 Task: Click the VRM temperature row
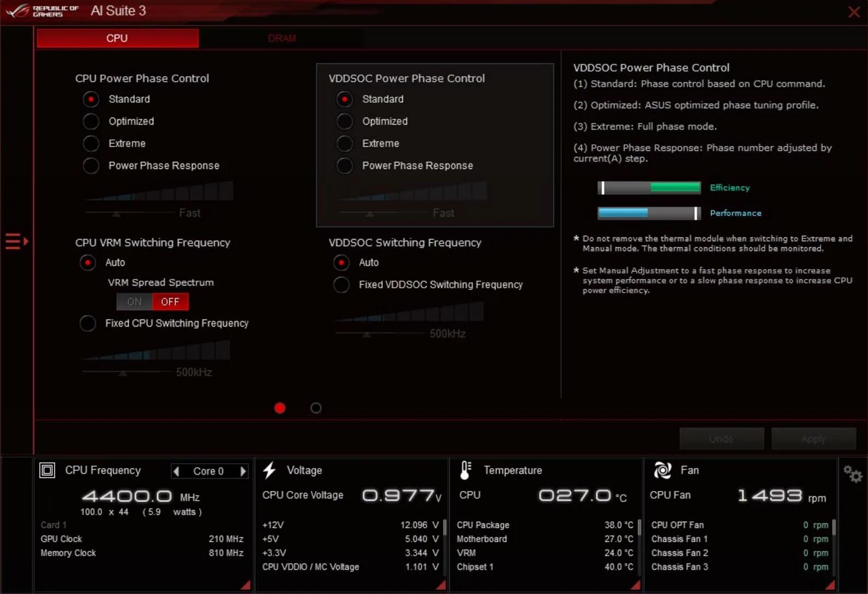point(545,553)
